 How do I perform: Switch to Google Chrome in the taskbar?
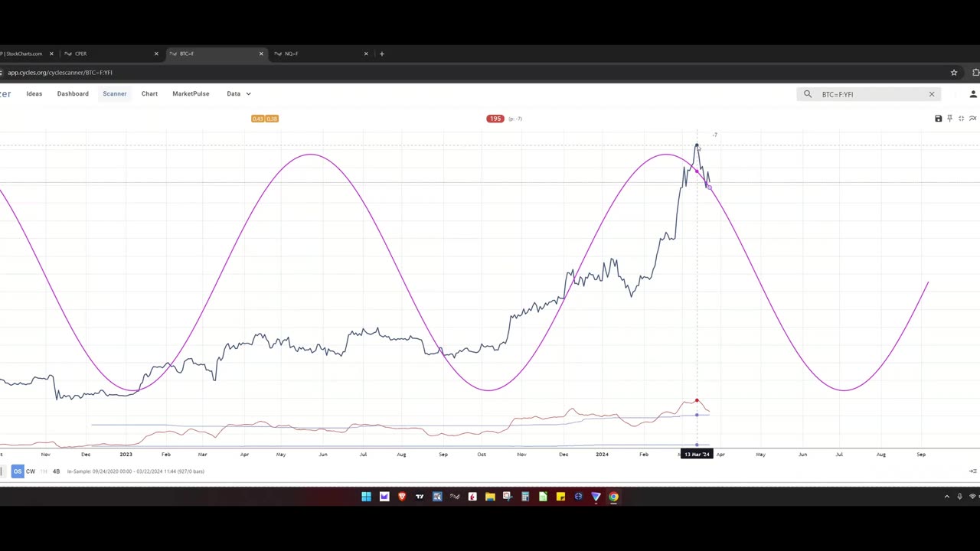(x=613, y=497)
